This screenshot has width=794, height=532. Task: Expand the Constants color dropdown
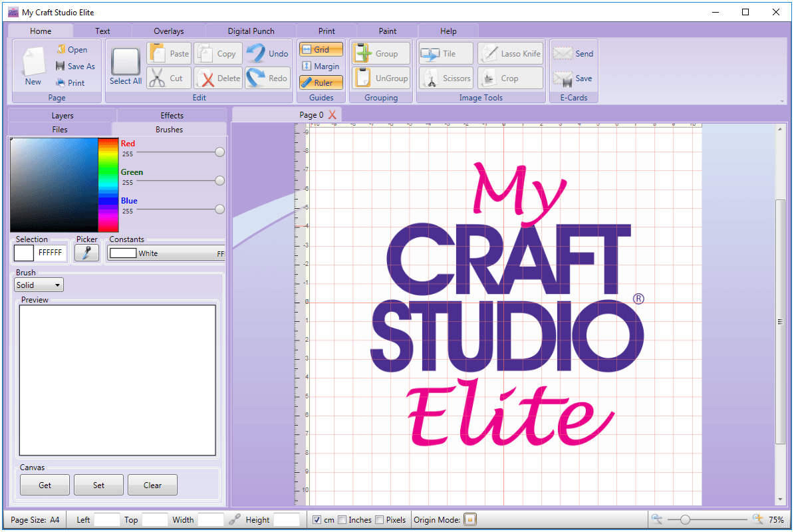pos(166,253)
